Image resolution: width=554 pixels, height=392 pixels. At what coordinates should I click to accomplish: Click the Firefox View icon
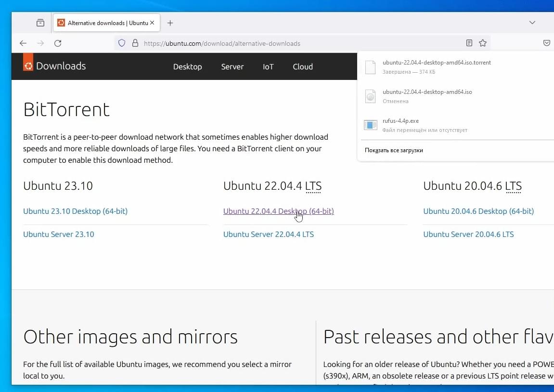tap(40, 23)
